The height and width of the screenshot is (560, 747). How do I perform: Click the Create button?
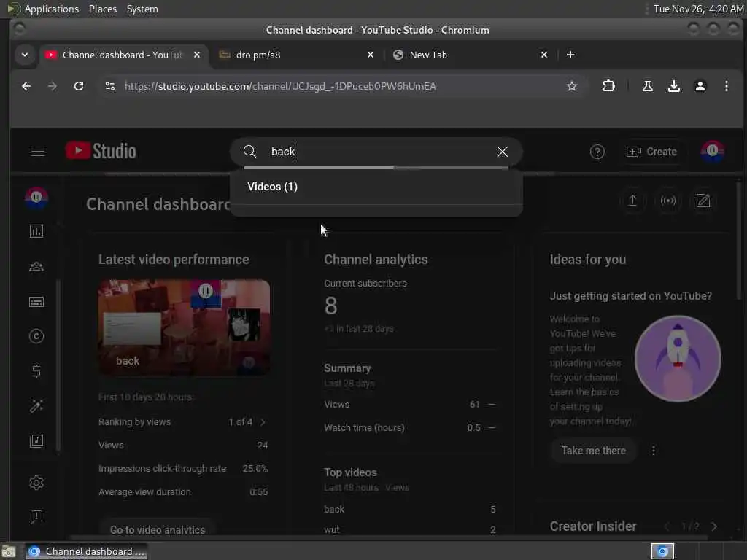(651, 152)
